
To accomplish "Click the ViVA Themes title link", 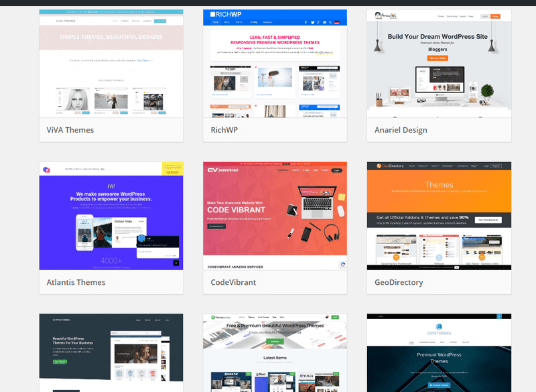I will pyautogui.click(x=70, y=130).
